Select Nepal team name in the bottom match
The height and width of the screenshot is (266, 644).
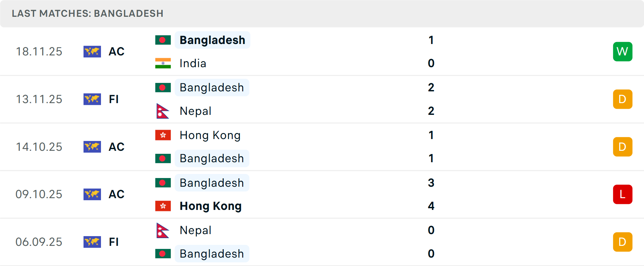pyautogui.click(x=196, y=230)
